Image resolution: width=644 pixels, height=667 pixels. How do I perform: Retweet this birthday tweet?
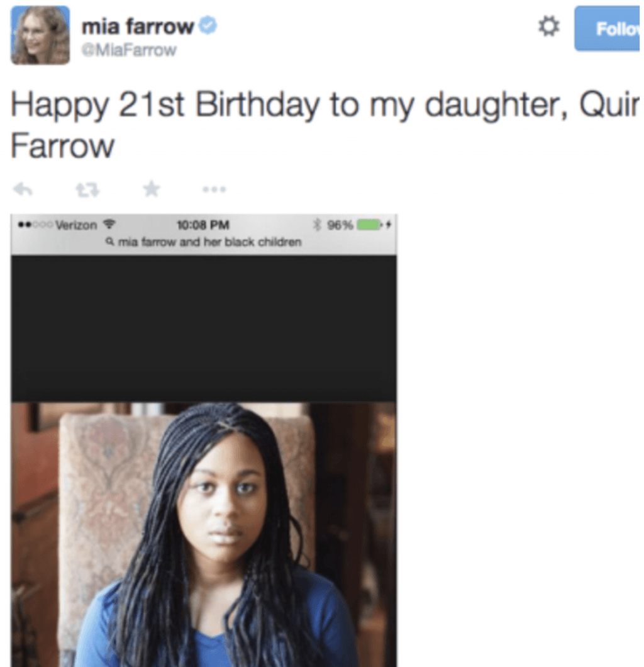(x=87, y=190)
